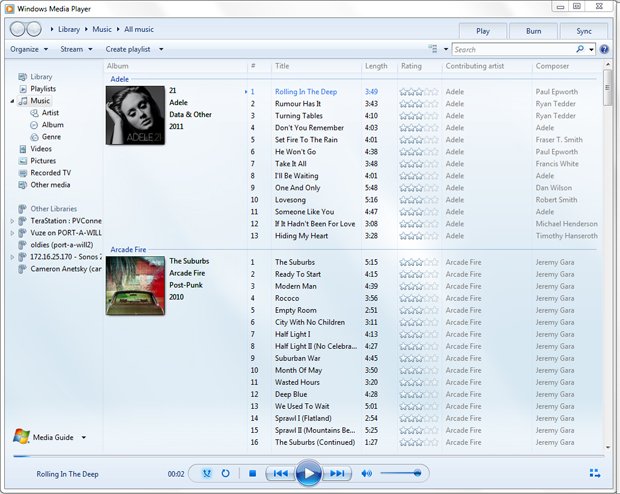
Task: Select the track Ready To Start
Action: point(298,274)
